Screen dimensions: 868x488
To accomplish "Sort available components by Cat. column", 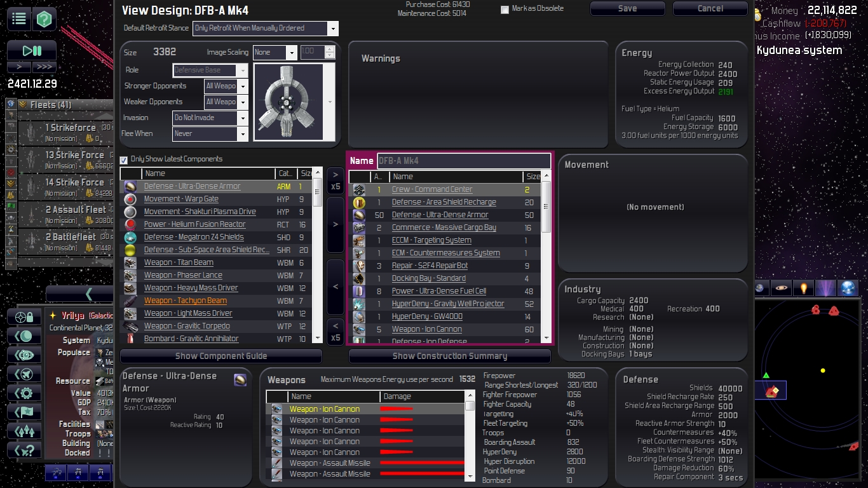I will pos(285,173).
